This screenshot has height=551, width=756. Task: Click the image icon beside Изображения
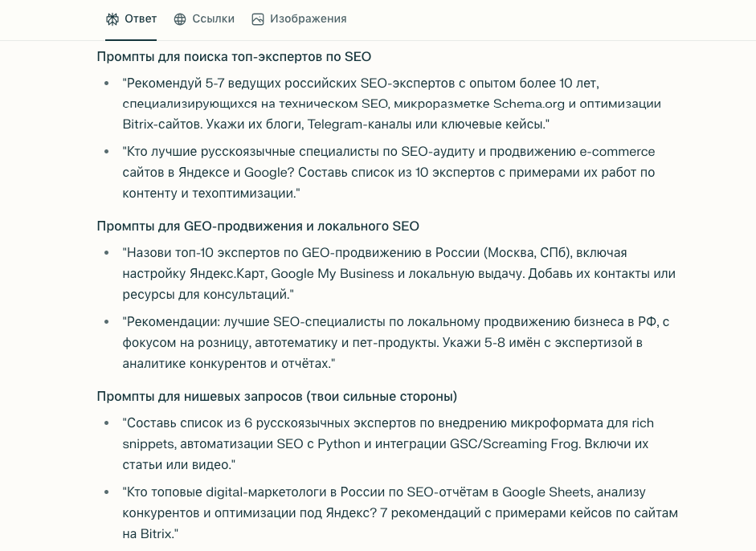258,18
